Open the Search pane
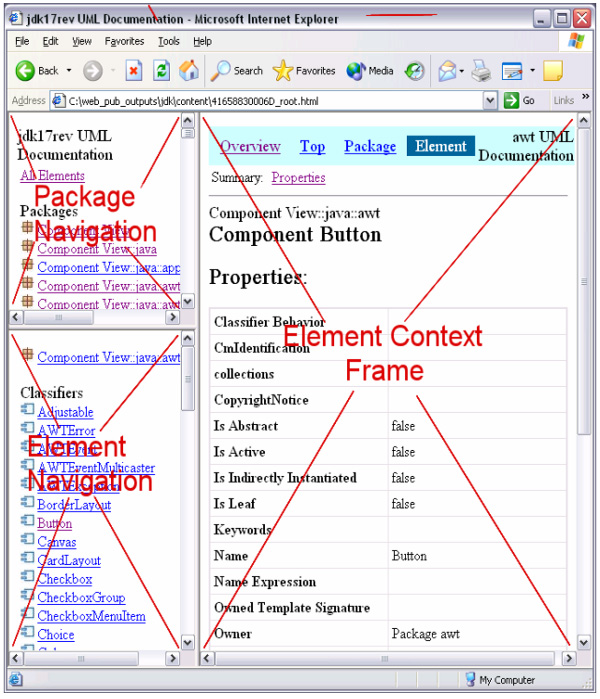600x699 pixels. pos(237,70)
